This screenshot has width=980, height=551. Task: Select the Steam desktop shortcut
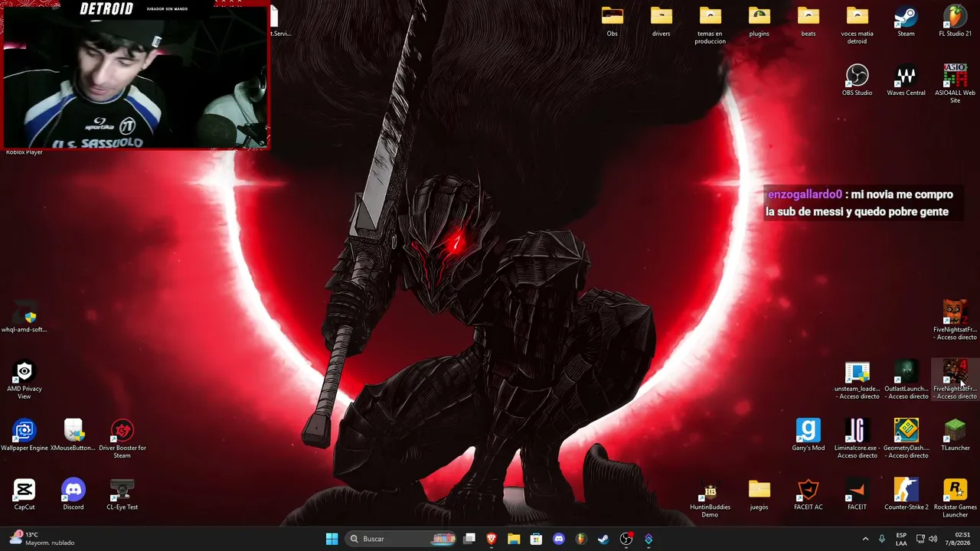click(x=906, y=21)
